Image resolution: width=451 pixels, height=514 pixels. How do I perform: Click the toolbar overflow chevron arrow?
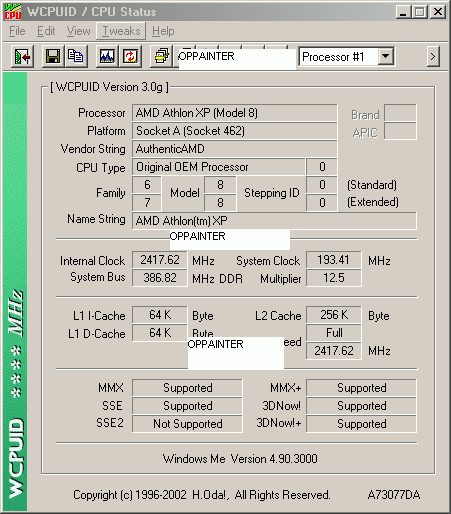[x=433, y=56]
